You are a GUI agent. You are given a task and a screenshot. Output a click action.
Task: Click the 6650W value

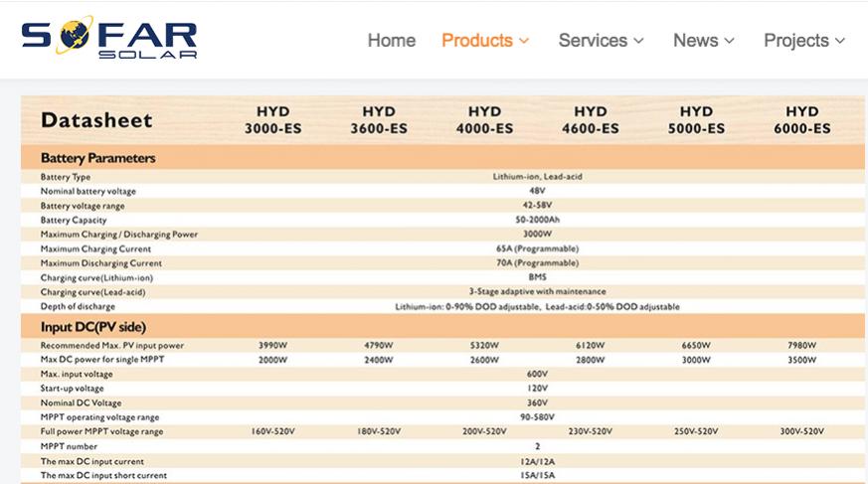[696, 345]
